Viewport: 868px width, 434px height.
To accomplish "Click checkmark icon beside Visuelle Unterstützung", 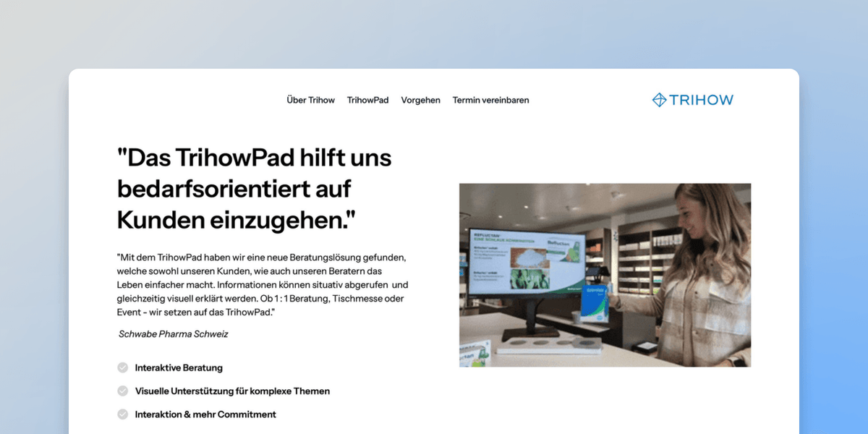I will [x=123, y=391].
